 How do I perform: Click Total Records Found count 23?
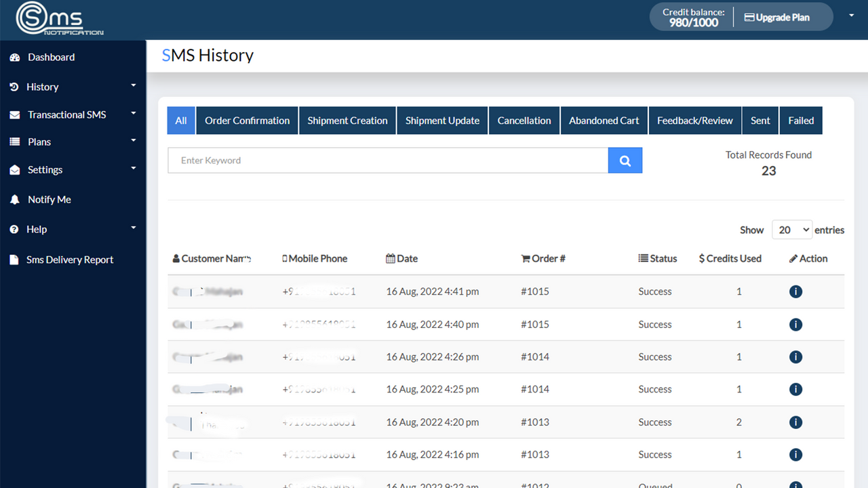768,171
